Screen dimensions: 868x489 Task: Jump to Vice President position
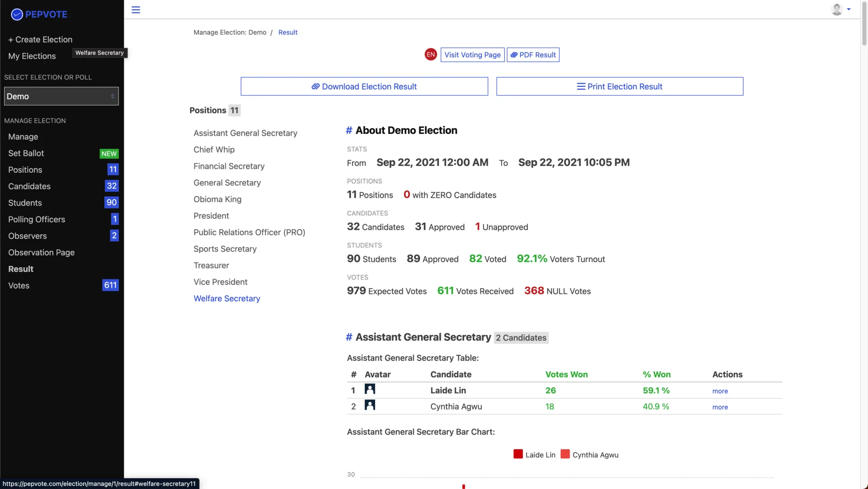click(221, 282)
